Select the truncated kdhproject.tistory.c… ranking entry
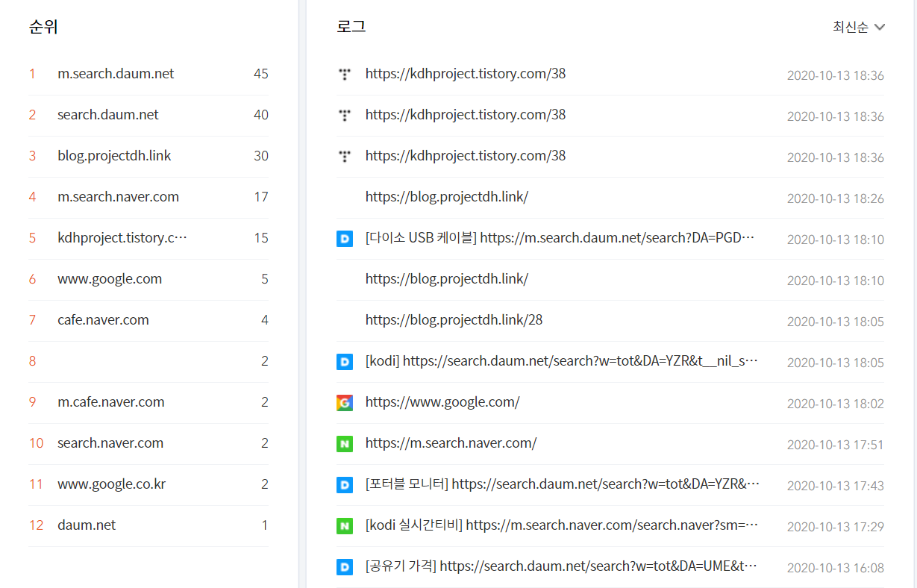The image size is (917, 588). coord(122,238)
